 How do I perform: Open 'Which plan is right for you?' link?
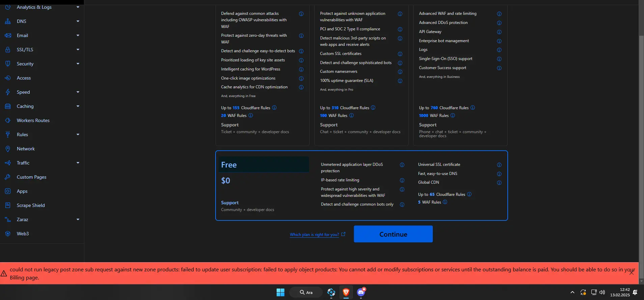[314, 235]
